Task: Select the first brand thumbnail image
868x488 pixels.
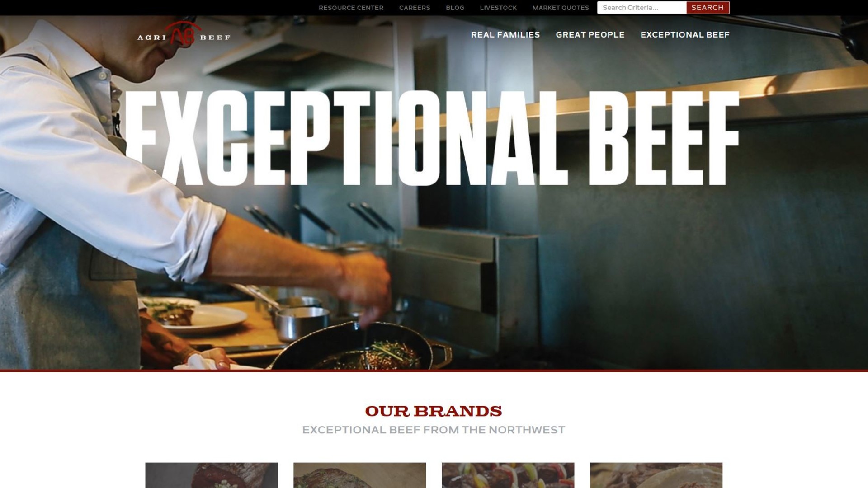Action: point(212,475)
